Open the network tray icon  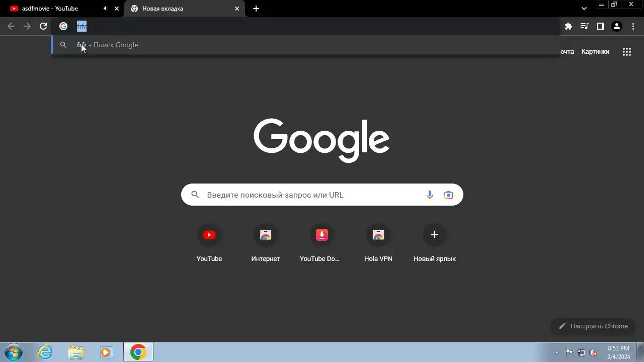pyautogui.click(x=581, y=352)
